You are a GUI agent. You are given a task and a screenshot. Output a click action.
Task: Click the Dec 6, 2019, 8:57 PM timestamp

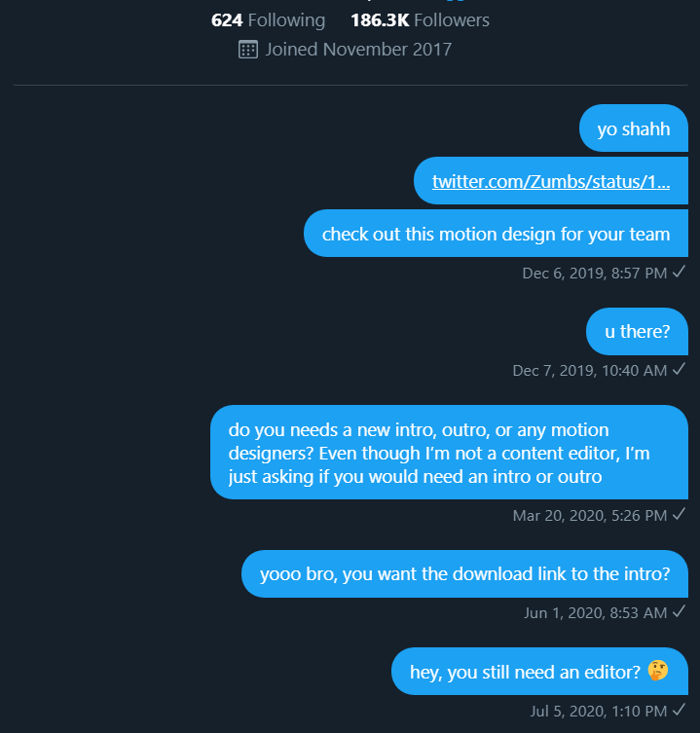[x=594, y=274]
